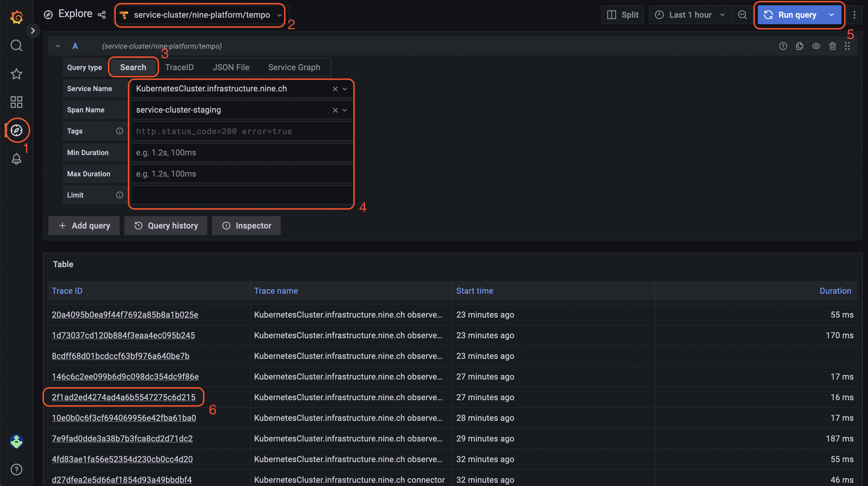
Task: Click the Run query button
Action: (x=790, y=15)
